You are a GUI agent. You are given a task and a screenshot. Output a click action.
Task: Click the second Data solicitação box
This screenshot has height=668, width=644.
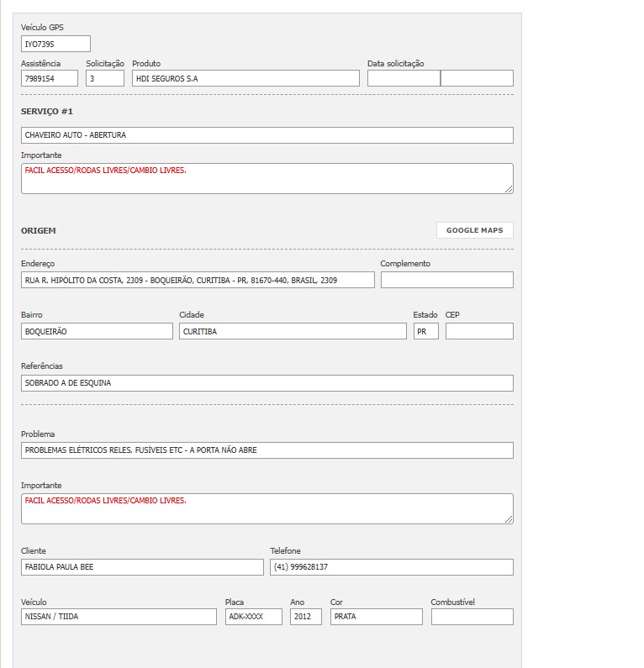pos(477,78)
